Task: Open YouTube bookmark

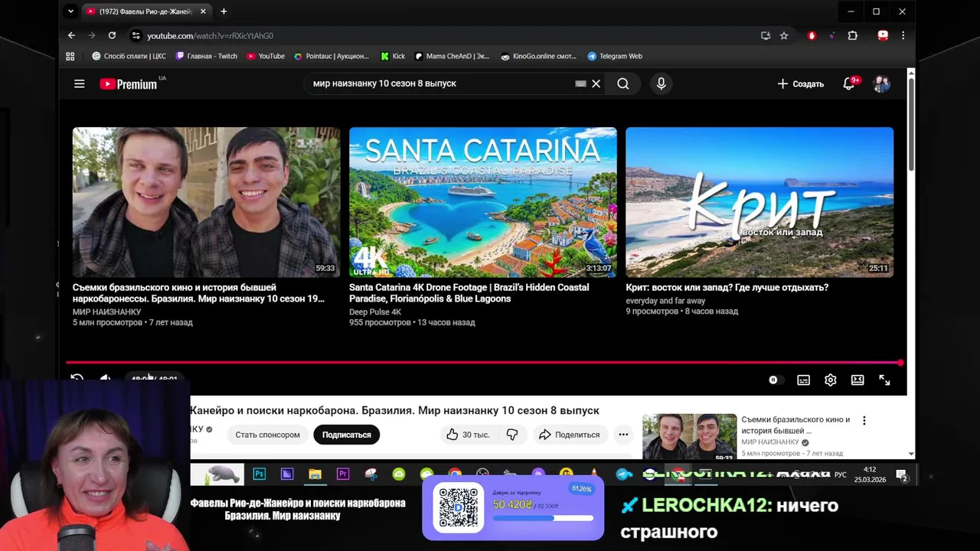Action: click(x=266, y=56)
